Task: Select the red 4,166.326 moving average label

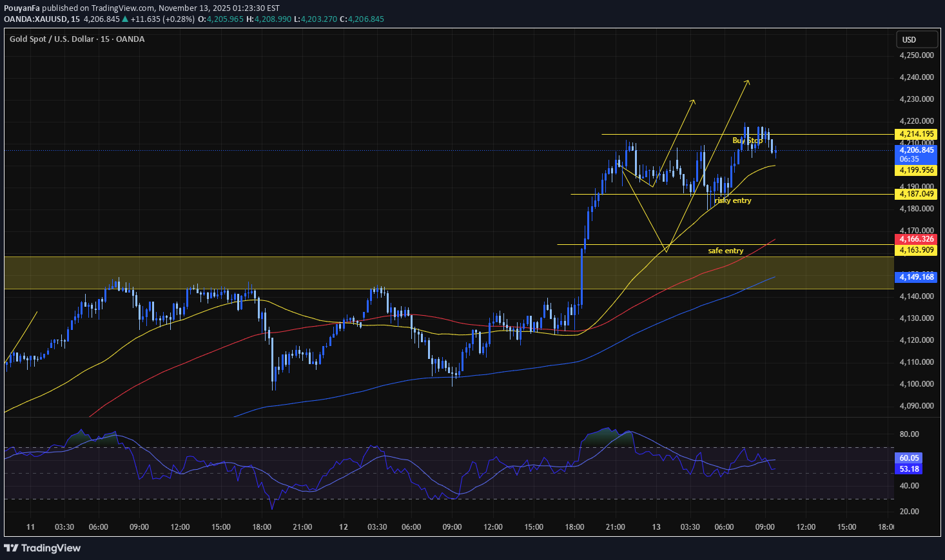Action: click(916, 239)
